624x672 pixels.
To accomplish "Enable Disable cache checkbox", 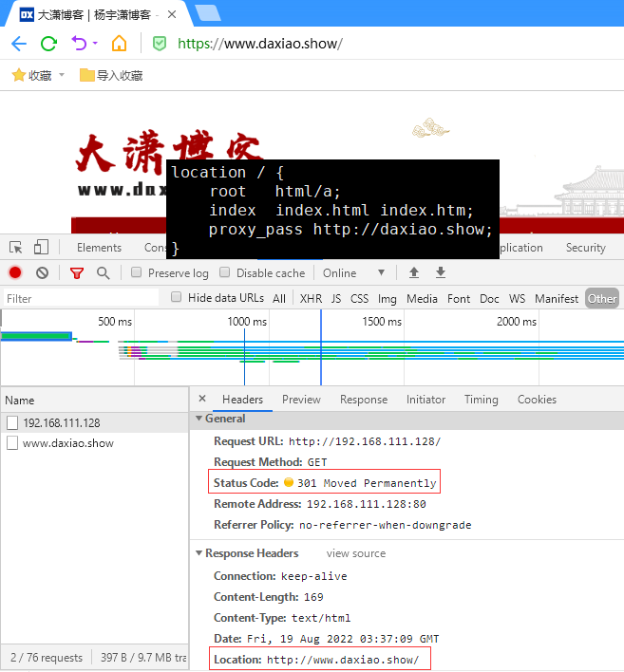I will pos(224,272).
